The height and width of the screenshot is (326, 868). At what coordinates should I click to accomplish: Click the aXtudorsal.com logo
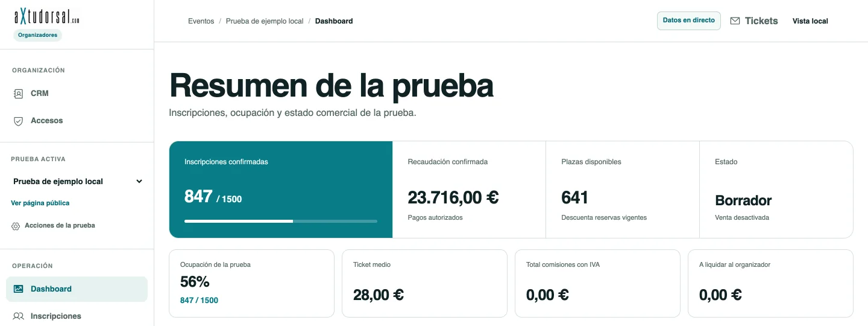coord(47,16)
